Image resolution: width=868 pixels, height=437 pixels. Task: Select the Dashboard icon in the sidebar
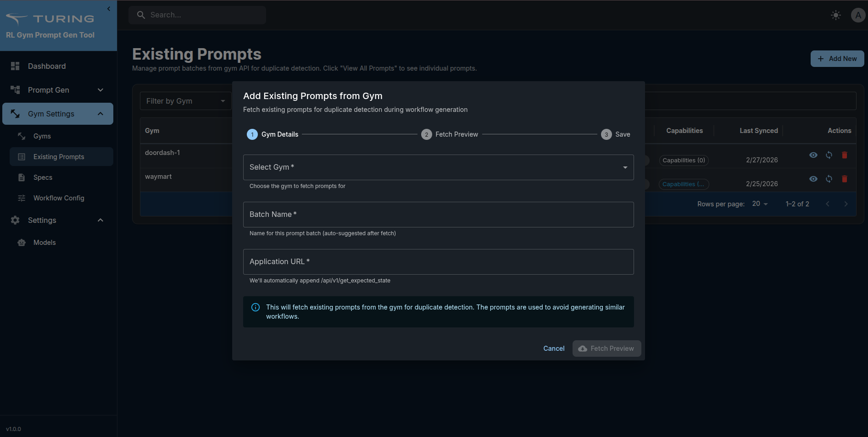pyautogui.click(x=15, y=66)
